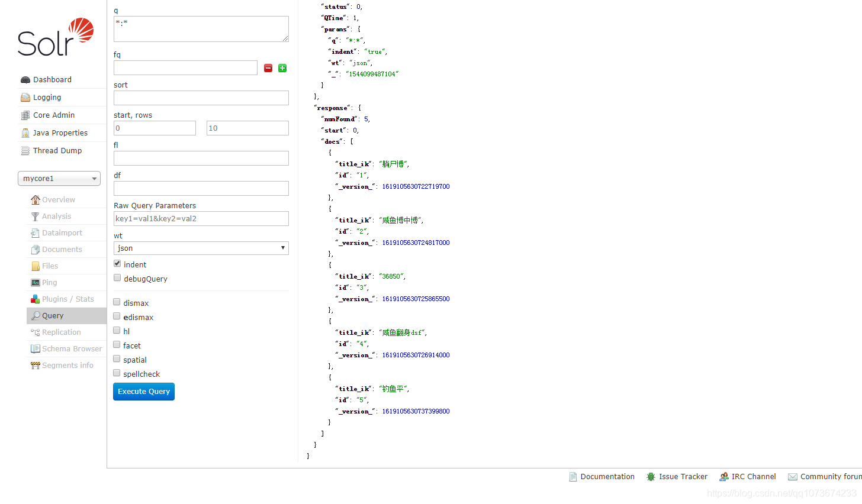Image resolution: width=862 pixels, height=504 pixels.
Task: Open the mycore1 core selector dropdown
Action: click(x=59, y=179)
